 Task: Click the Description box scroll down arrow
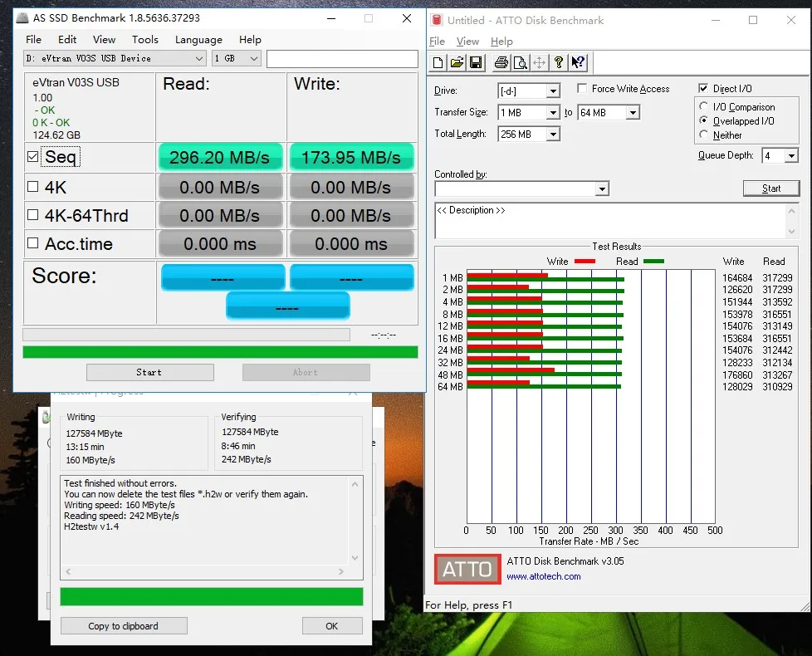[x=791, y=232]
